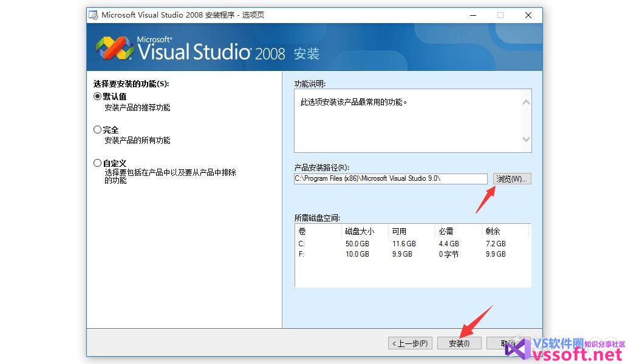Minimize the installer window
This screenshot has height=364, width=628.
pos(473,15)
